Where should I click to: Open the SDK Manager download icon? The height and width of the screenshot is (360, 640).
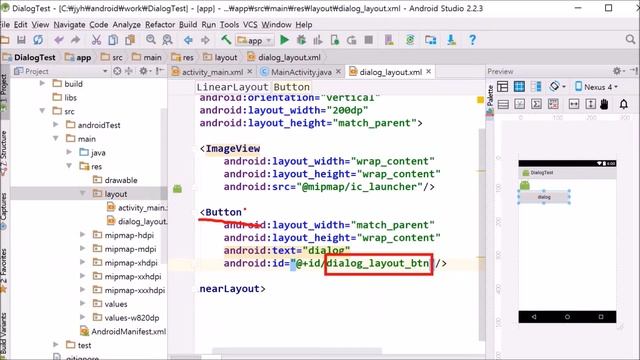pos(451,40)
